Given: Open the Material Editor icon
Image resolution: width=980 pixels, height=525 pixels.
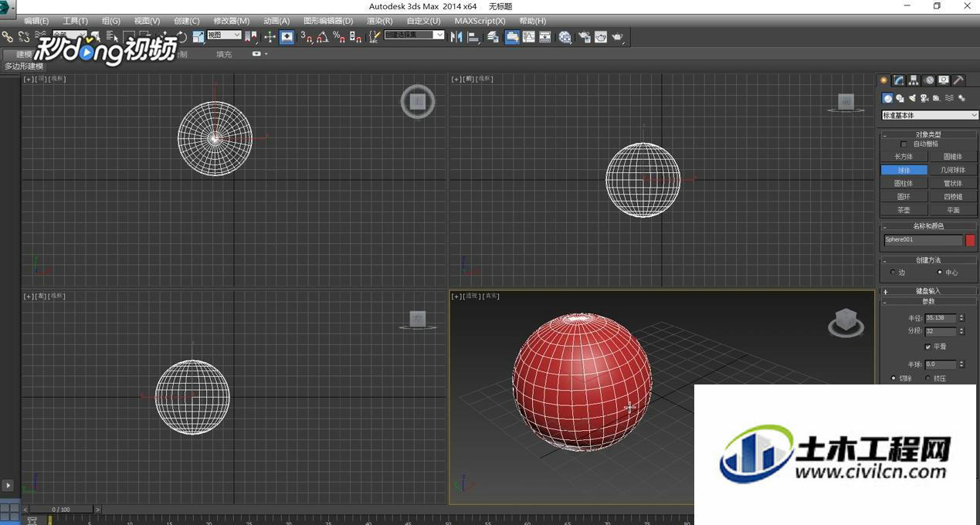Looking at the screenshot, I should (x=565, y=36).
